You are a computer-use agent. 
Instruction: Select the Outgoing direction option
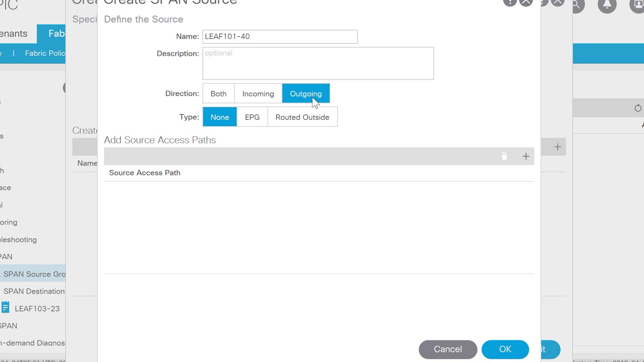305,94
